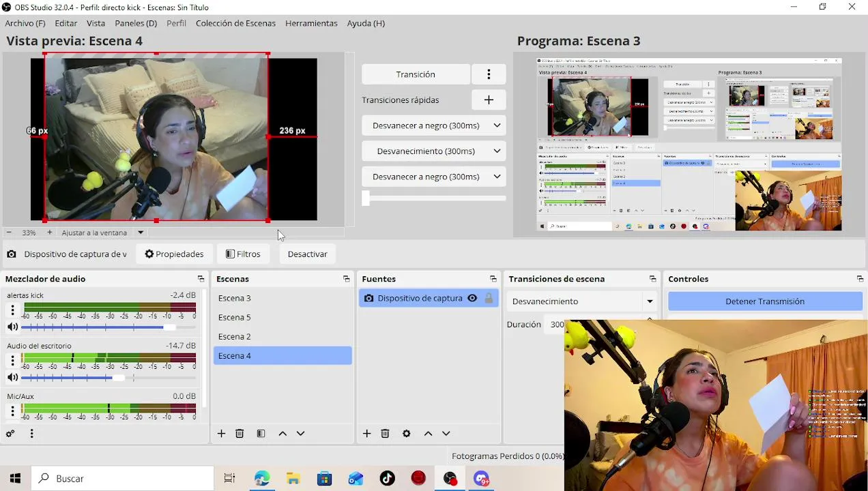This screenshot has width=868, height=491.
Task: Add a new scene
Action: tap(221, 434)
